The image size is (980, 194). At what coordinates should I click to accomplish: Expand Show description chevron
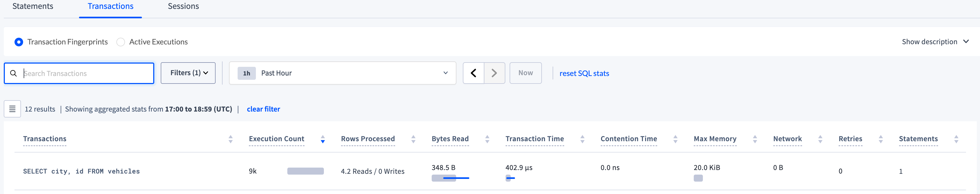click(966, 41)
